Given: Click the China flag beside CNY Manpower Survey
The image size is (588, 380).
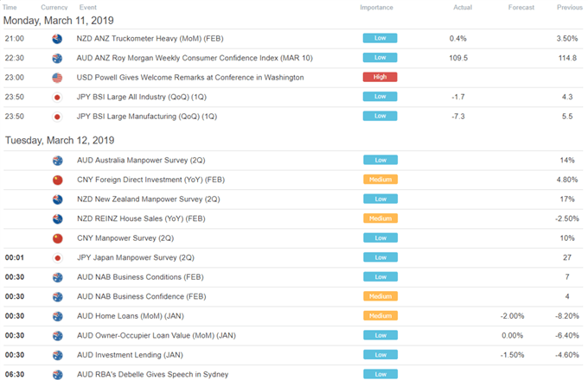Looking at the screenshot, I should tap(57, 238).
